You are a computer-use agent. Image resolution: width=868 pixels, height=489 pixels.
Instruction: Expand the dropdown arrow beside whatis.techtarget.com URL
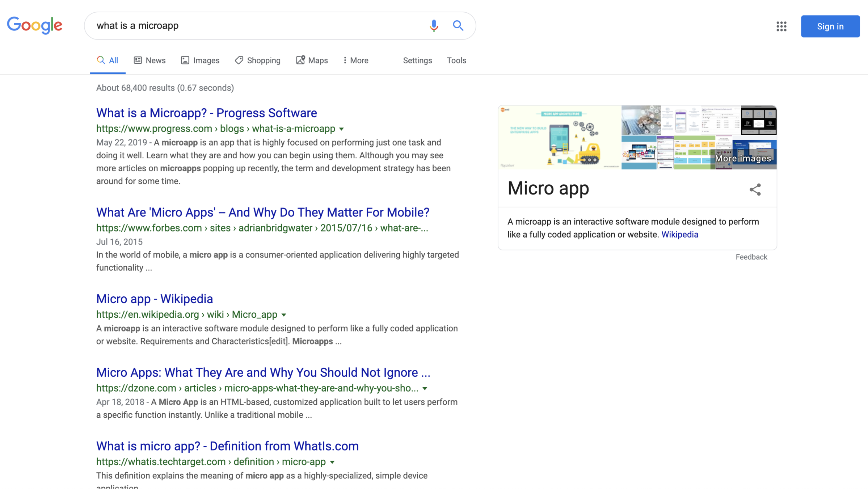(332, 462)
